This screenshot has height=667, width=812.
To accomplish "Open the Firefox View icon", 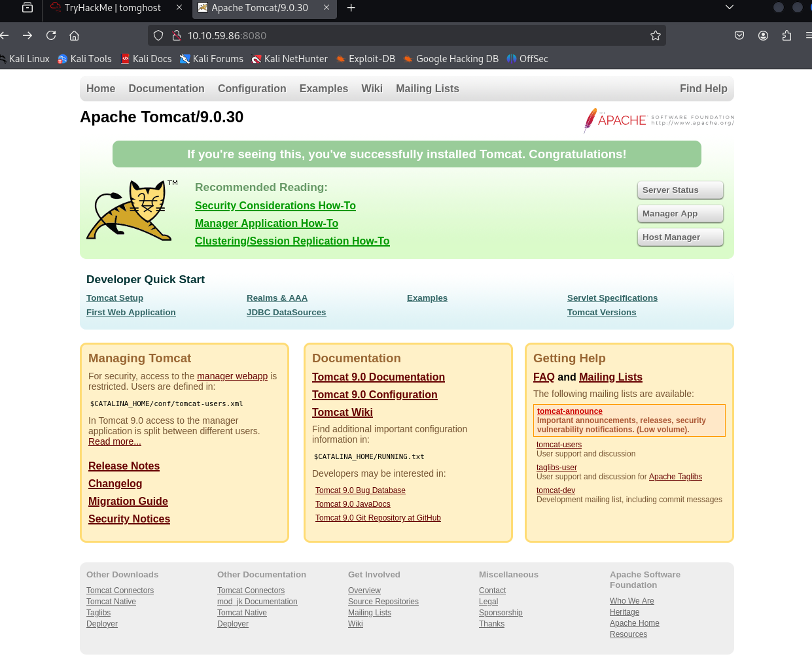I will click(x=27, y=8).
